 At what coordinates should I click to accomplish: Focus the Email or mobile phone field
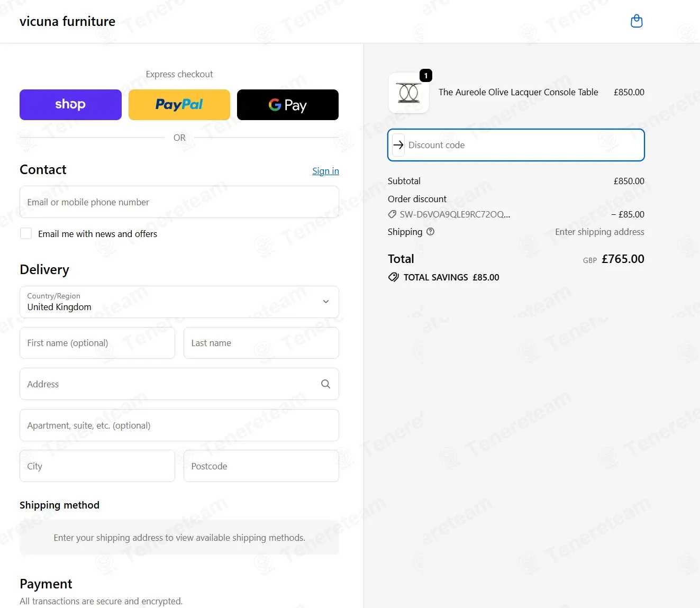click(179, 202)
